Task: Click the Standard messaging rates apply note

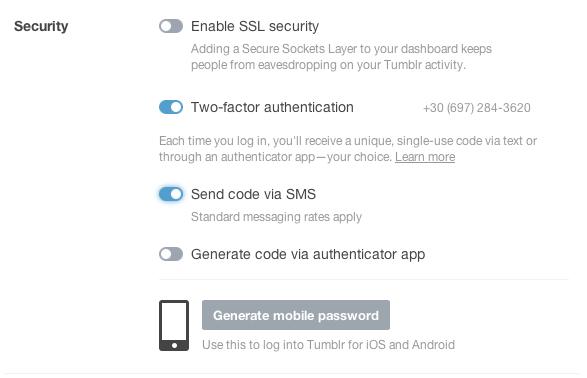Action: (276, 217)
